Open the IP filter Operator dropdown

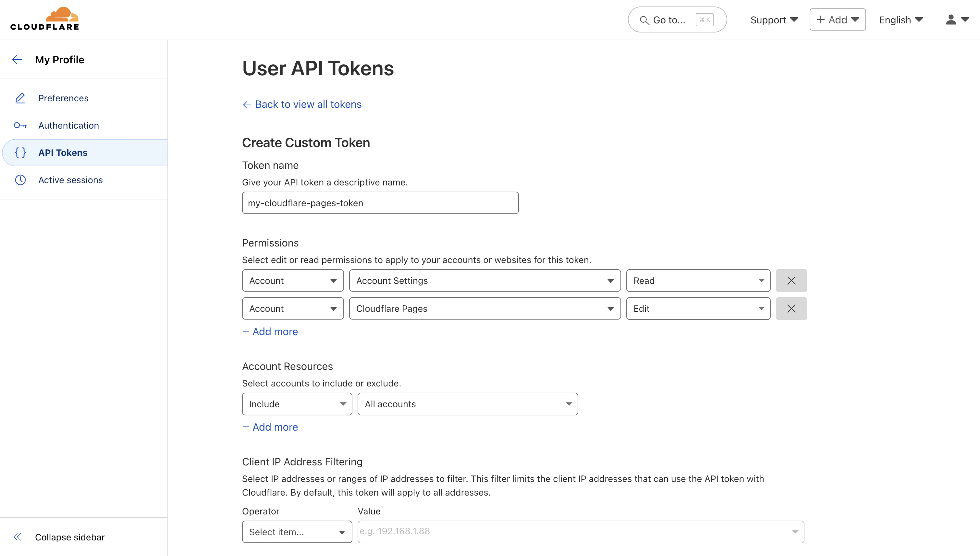297,532
